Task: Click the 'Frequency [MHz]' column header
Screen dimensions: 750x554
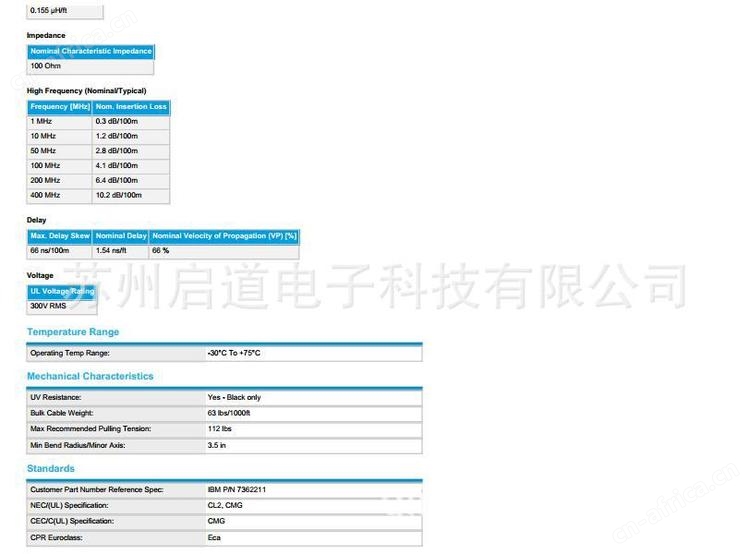Action: click(x=60, y=107)
